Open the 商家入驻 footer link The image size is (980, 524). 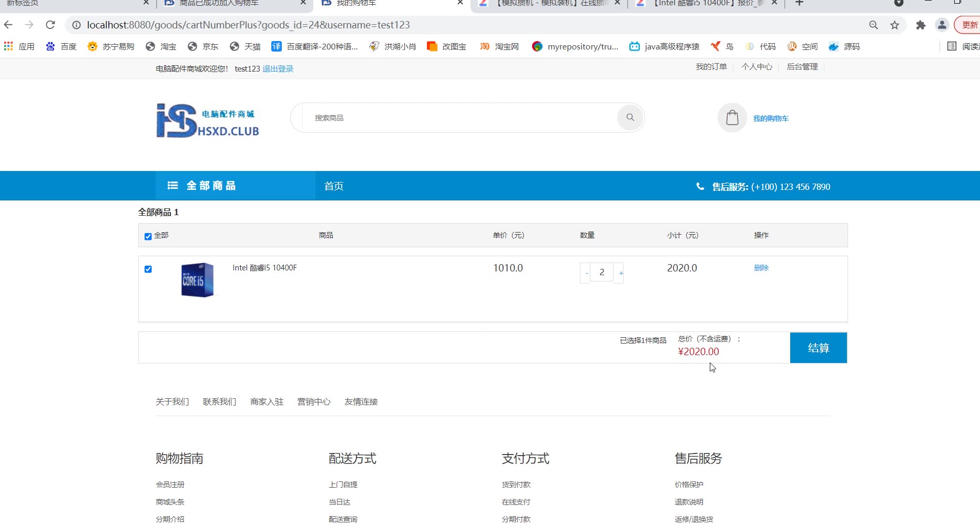267,402
